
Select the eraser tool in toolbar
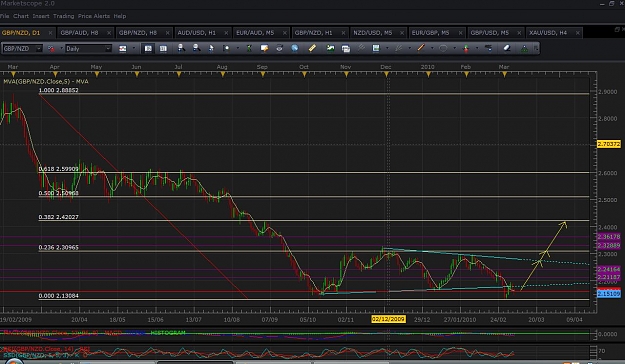[x=507, y=48]
